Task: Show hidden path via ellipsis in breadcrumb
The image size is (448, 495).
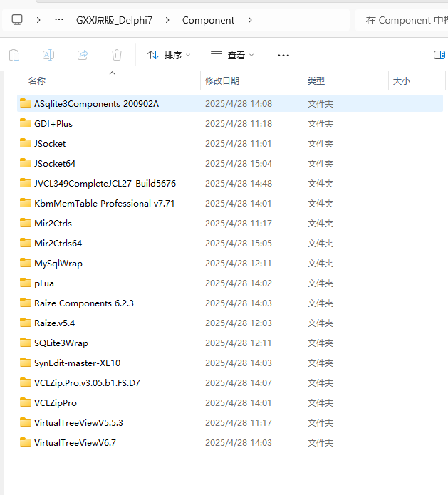Action: [x=59, y=20]
